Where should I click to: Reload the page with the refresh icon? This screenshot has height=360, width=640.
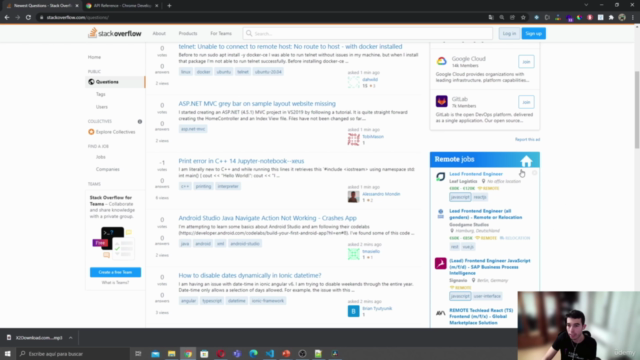[28, 18]
